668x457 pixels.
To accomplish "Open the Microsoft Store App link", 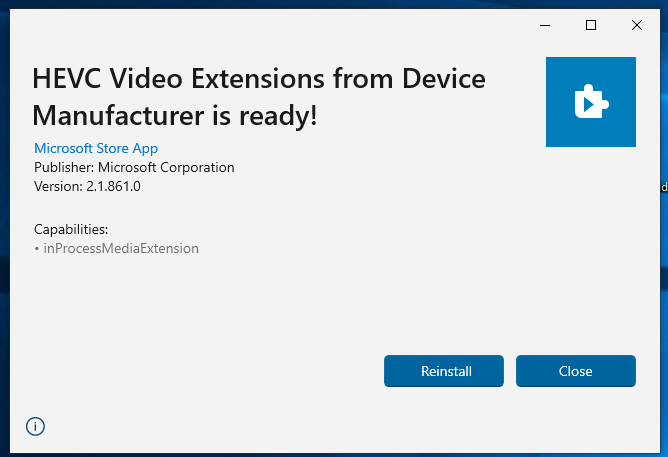I will pyautogui.click(x=96, y=148).
